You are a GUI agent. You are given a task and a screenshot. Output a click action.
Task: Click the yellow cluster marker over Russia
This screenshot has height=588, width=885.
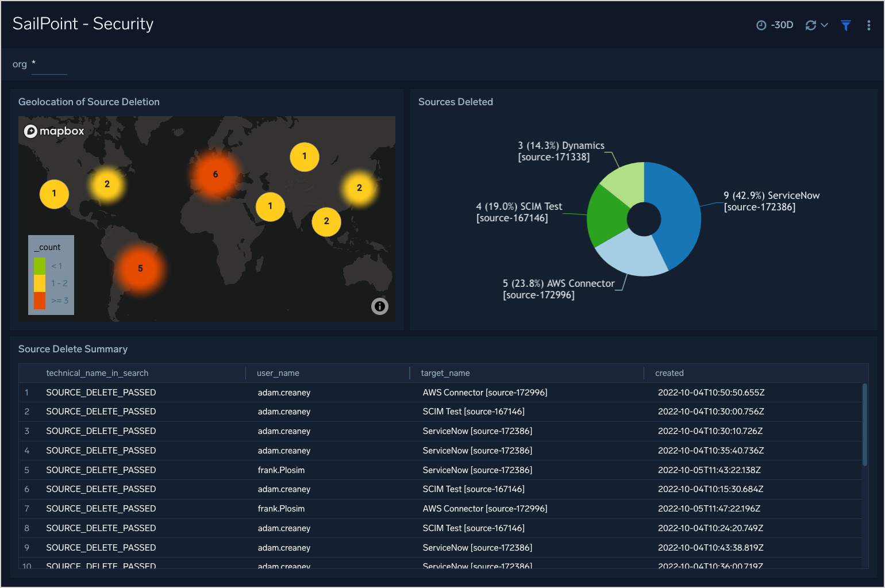(x=304, y=156)
